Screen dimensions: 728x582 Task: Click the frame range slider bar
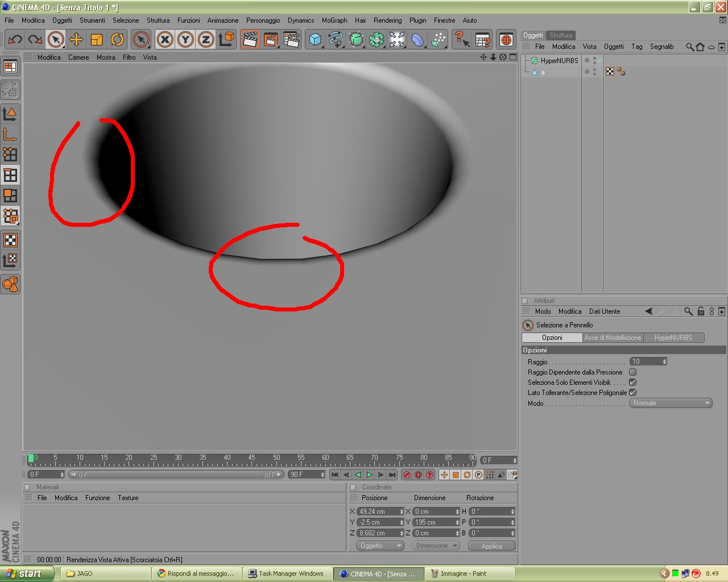tap(176, 475)
